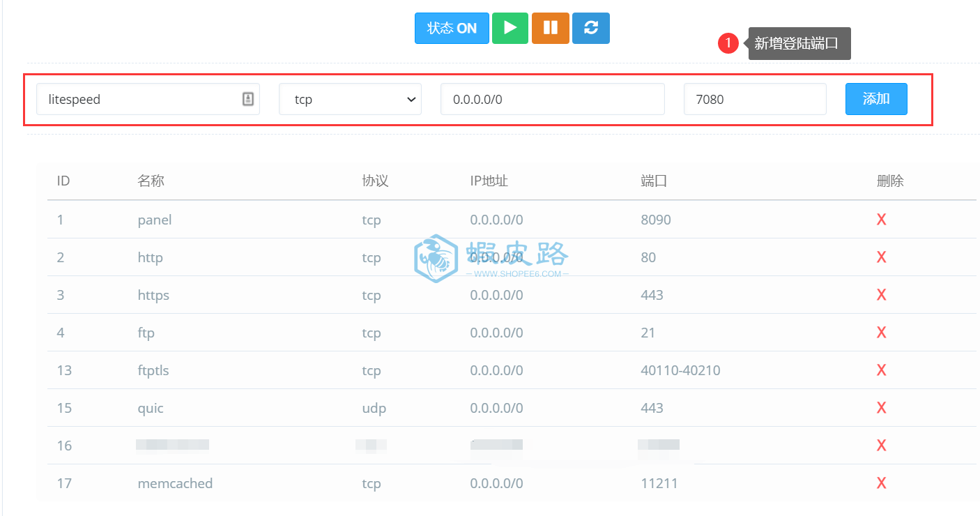Click the blue refresh firewall button
The width and height of the screenshot is (980, 516).
click(x=591, y=28)
